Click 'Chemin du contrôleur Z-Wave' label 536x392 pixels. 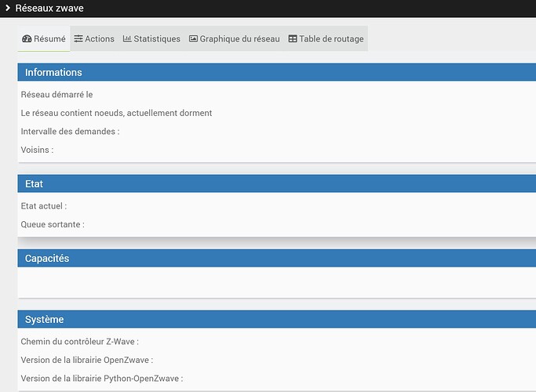tap(79, 342)
